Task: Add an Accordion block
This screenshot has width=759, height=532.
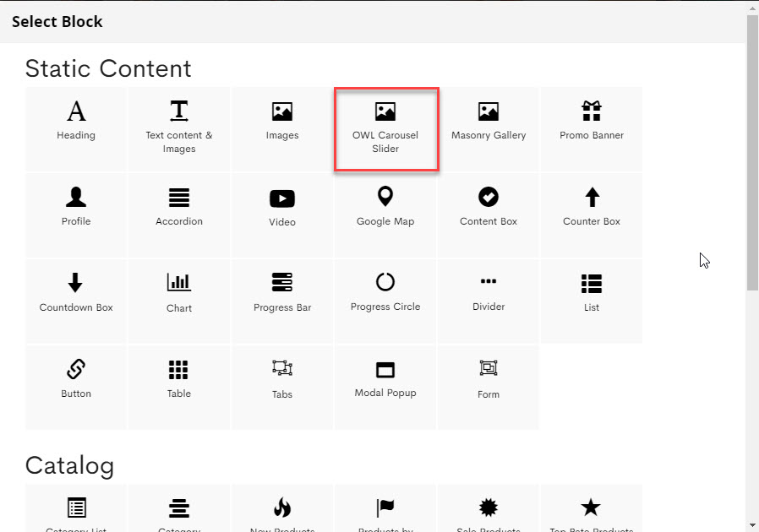Action: tap(179, 215)
